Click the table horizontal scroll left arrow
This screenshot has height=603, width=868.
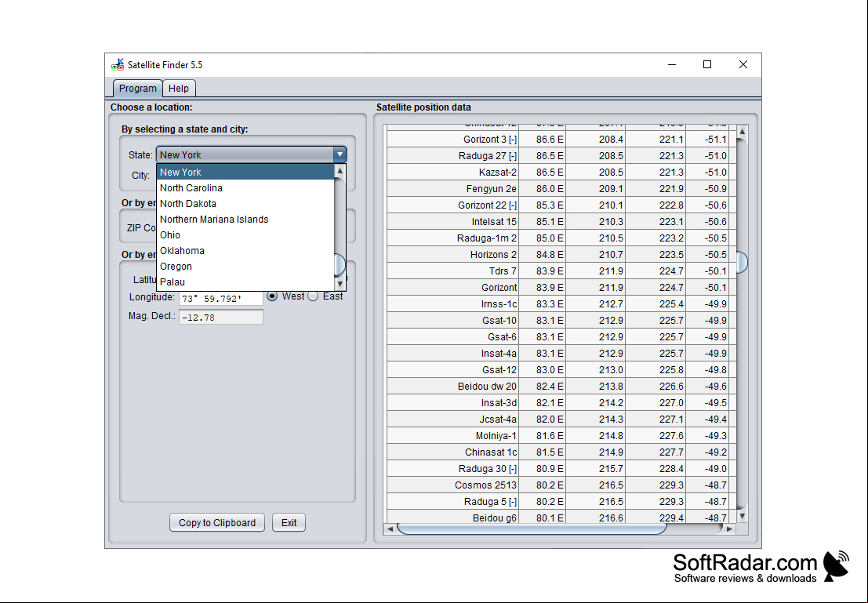click(x=390, y=529)
